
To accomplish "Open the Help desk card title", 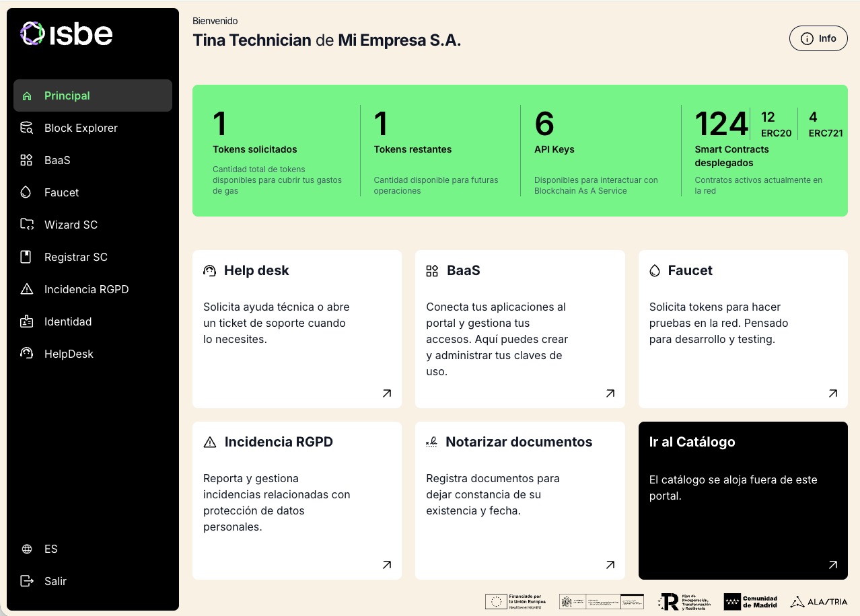I will [256, 270].
